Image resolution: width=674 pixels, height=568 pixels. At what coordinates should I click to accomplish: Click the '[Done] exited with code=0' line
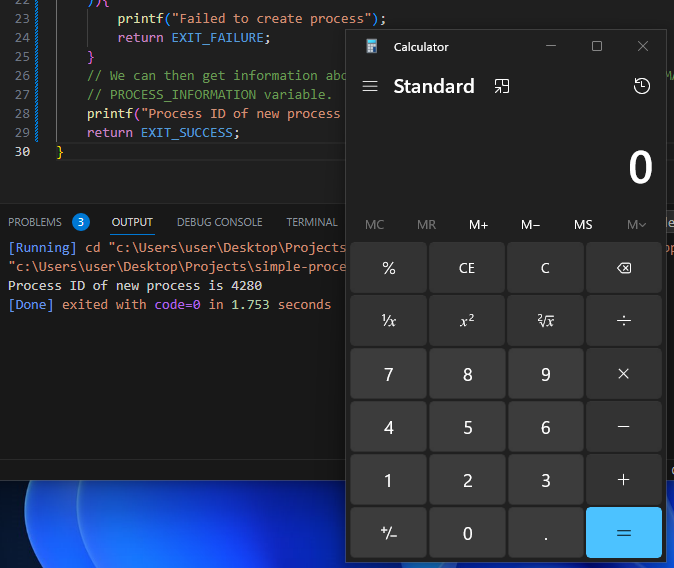click(169, 304)
